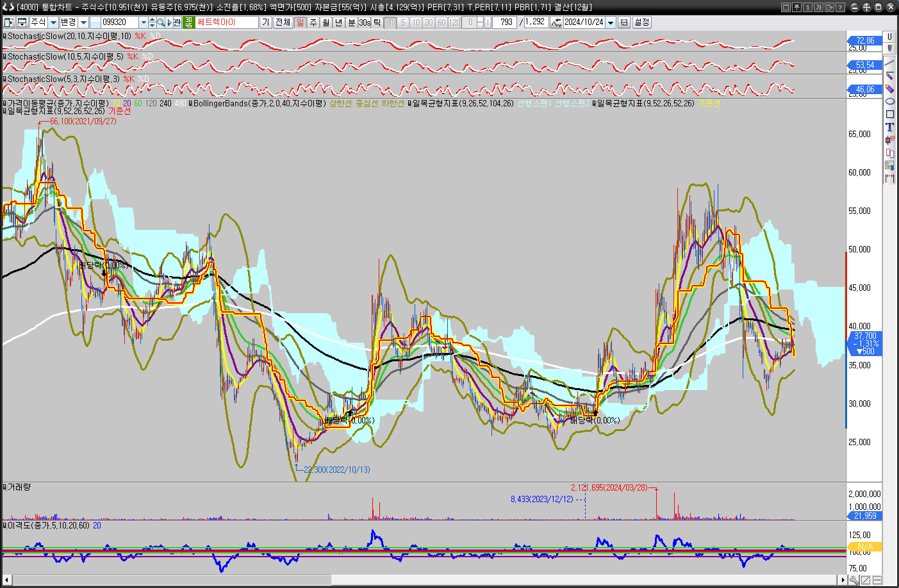Image resolution: width=899 pixels, height=588 pixels.
Task: Select the trend line drawing tool
Action: 889,63
